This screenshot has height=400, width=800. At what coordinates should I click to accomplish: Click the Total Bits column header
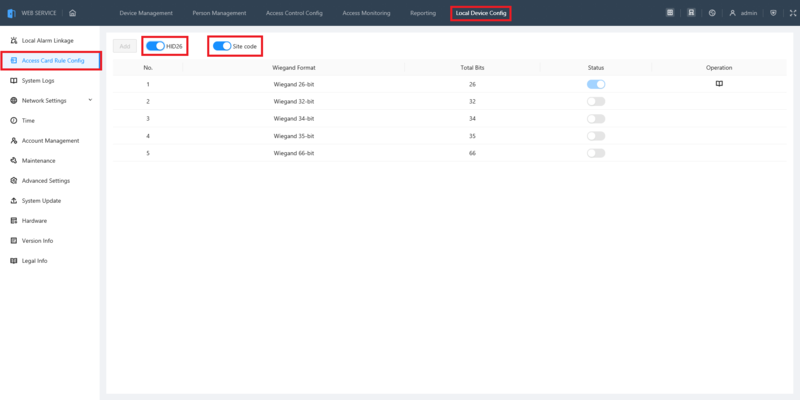472,67
